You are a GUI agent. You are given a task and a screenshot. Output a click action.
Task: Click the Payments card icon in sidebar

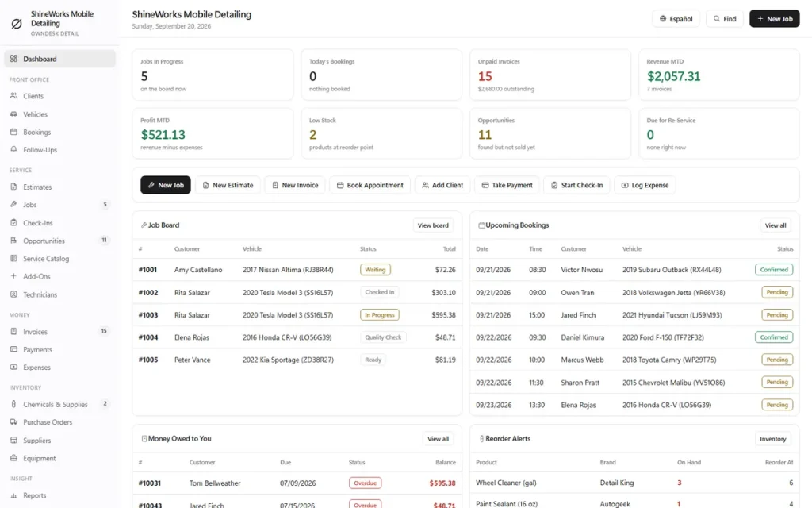tap(14, 349)
